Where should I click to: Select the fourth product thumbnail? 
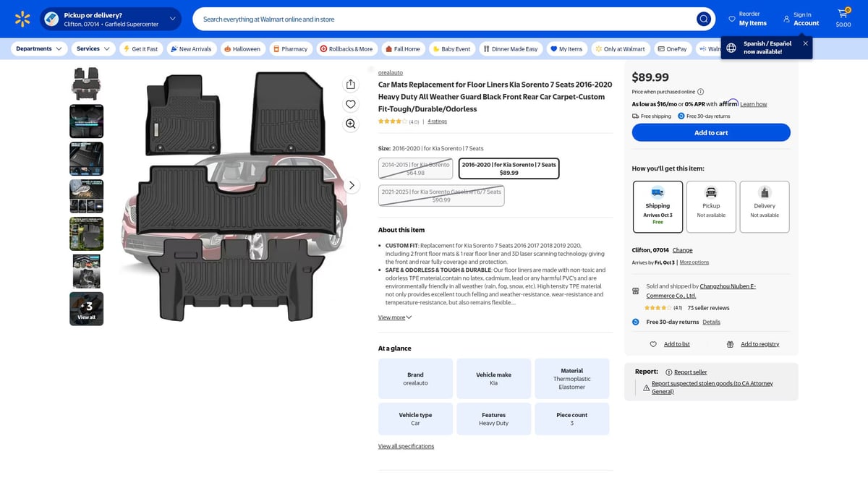point(86,196)
